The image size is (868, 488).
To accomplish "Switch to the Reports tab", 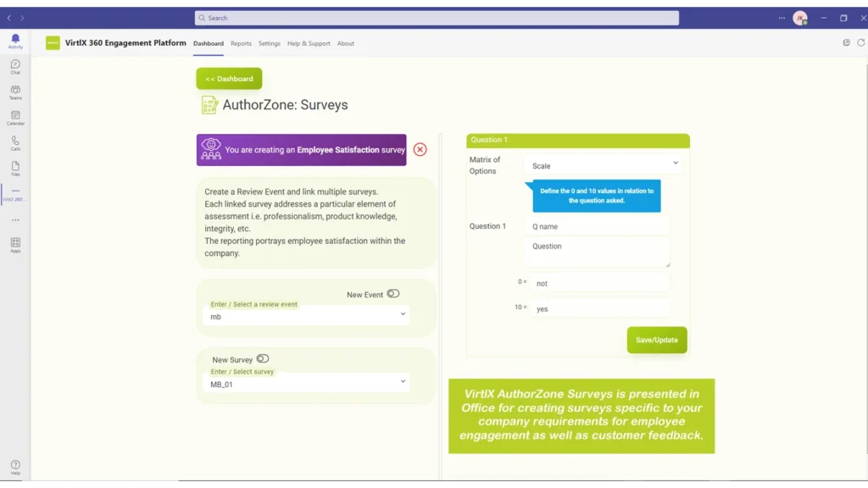I will [241, 44].
